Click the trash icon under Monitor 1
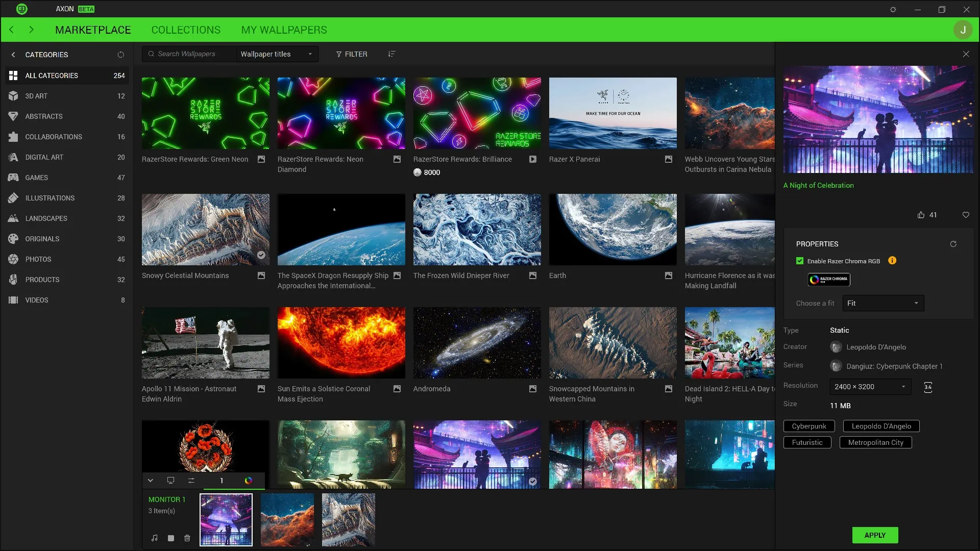Screen dimensions: 980x551 [187, 538]
